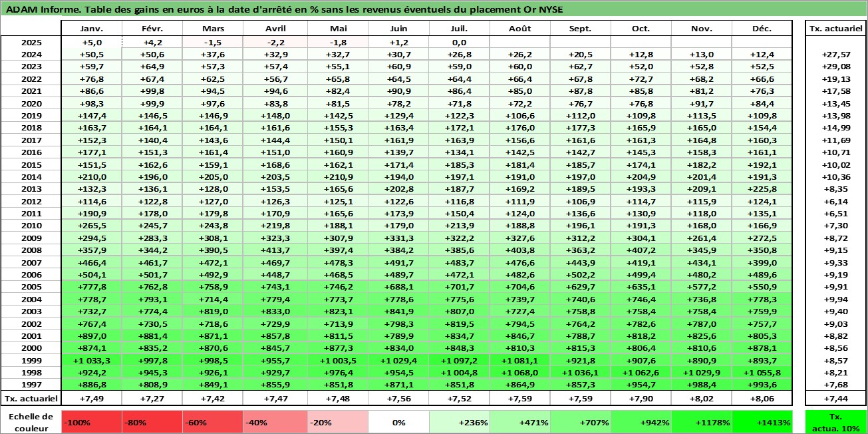Click the +1413% brightest green scale cell
The image size is (868, 434).
point(762,422)
